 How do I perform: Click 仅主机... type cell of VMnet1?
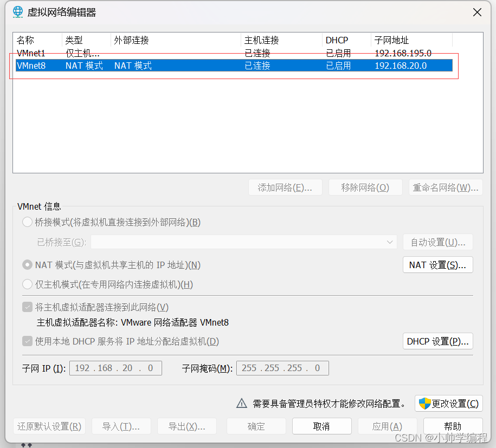[82, 53]
